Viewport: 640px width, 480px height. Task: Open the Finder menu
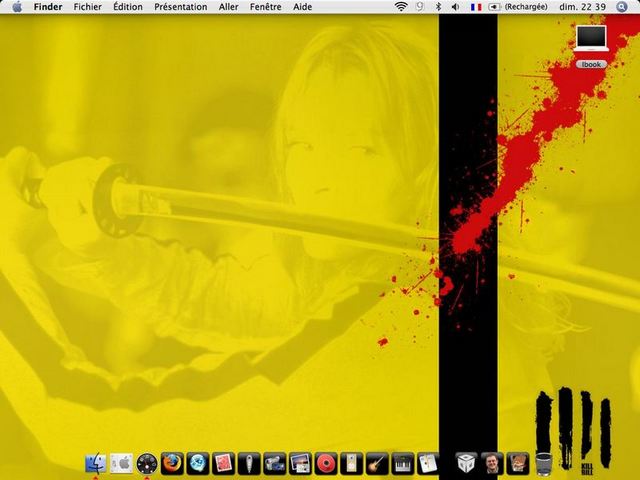(48, 7)
